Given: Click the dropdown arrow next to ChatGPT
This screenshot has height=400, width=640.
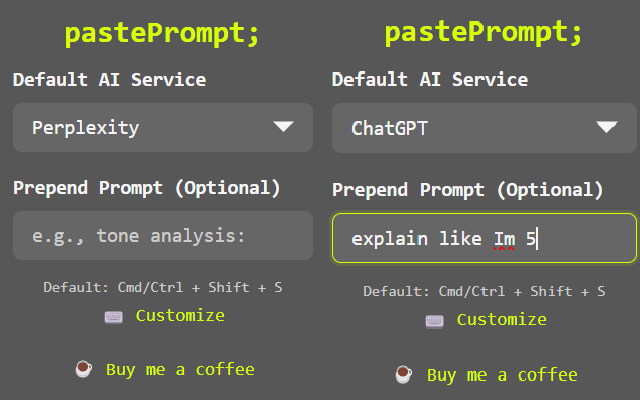Looking at the screenshot, I should pyautogui.click(x=607, y=127).
